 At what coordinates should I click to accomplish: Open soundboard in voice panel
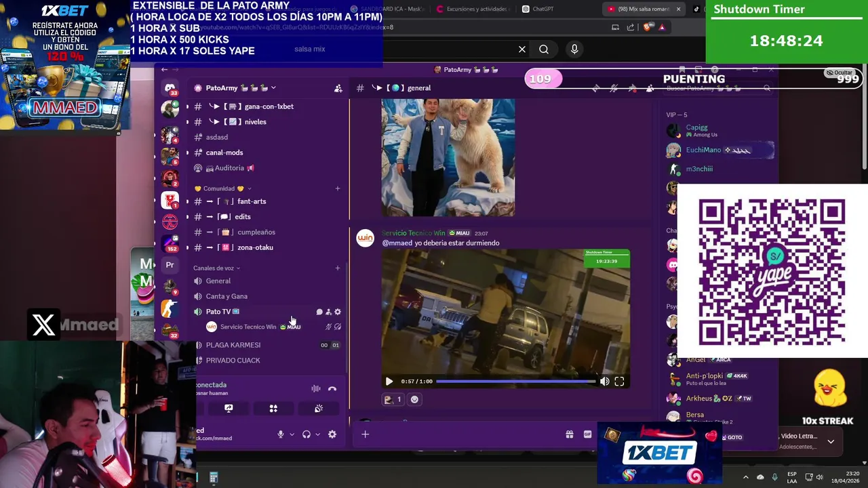[319, 409]
